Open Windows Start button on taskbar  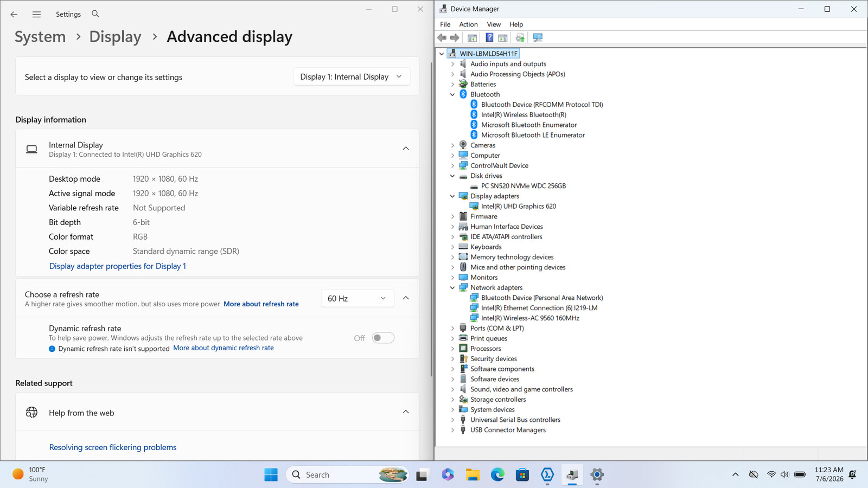click(271, 474)
